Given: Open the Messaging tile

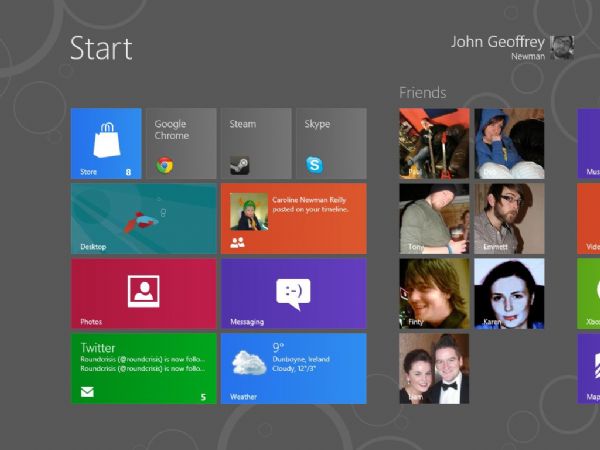Looking at the screenshot, I should click(293, 293).
